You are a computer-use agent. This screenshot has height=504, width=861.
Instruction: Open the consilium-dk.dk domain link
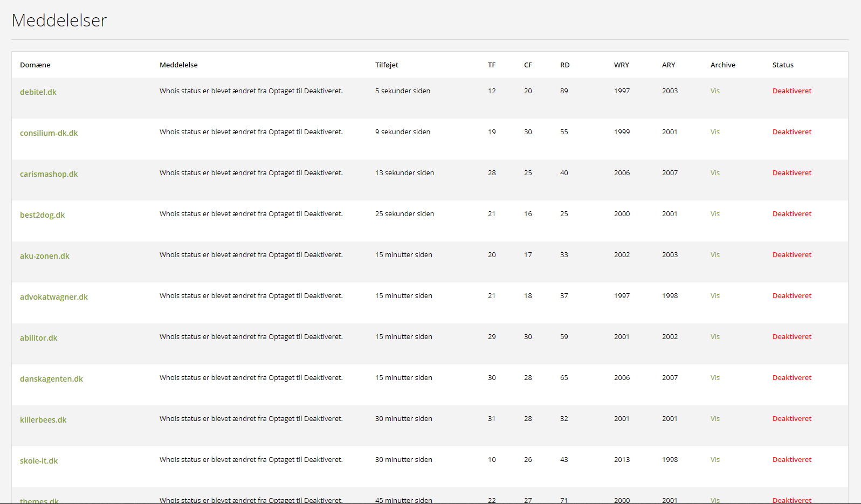49,133
